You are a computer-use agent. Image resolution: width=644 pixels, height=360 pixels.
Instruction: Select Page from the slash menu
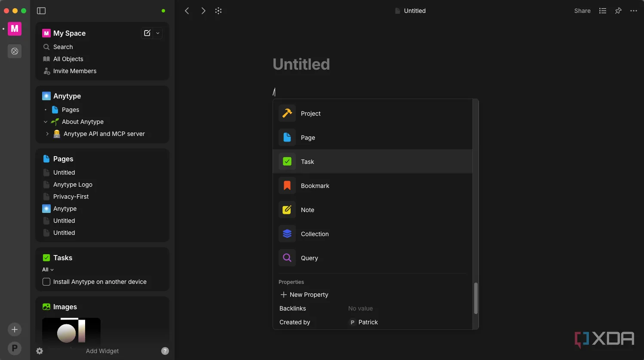point(373,138)
